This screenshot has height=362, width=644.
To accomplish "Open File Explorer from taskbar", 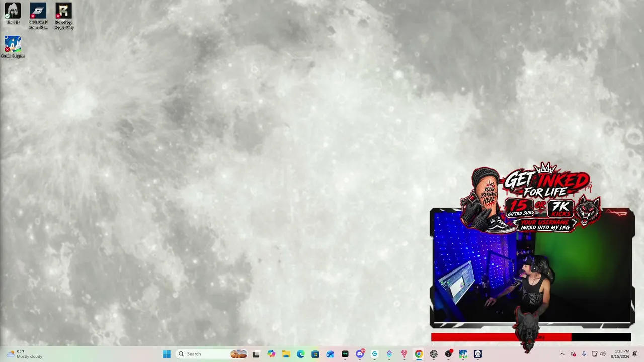I will coord(286,354).
